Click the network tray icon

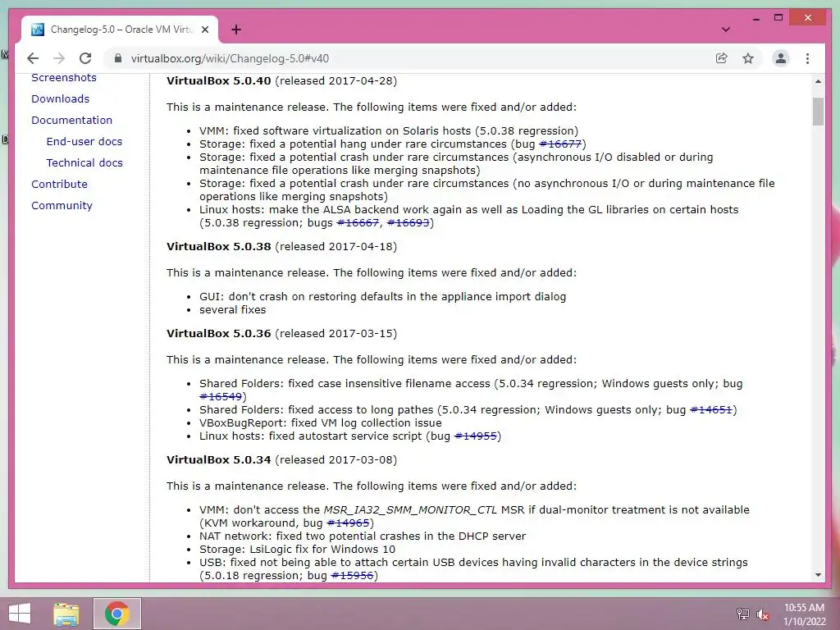pos(742,614)
